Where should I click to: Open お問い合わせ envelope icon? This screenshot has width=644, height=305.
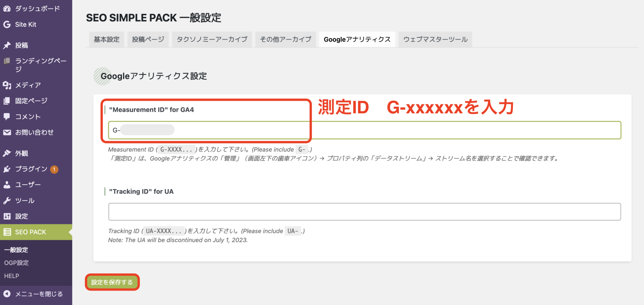coord(7,132)
